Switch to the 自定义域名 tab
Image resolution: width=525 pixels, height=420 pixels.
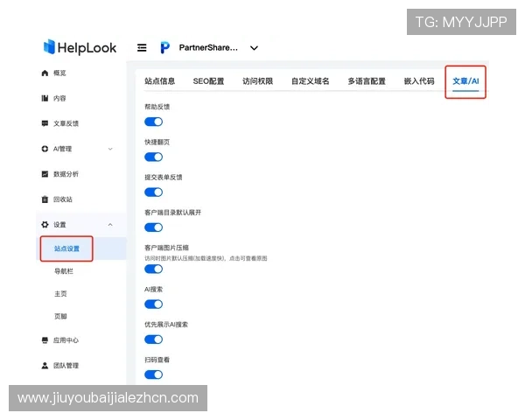tap(311, 81)
